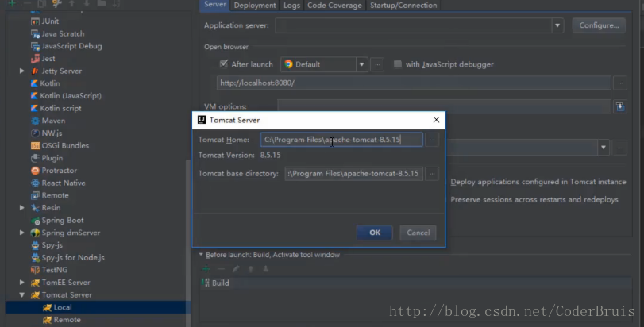Click the Protractor icon
The width and height of the screenshot is (644, 327).
pyautogui.click(x=35, y=171)
